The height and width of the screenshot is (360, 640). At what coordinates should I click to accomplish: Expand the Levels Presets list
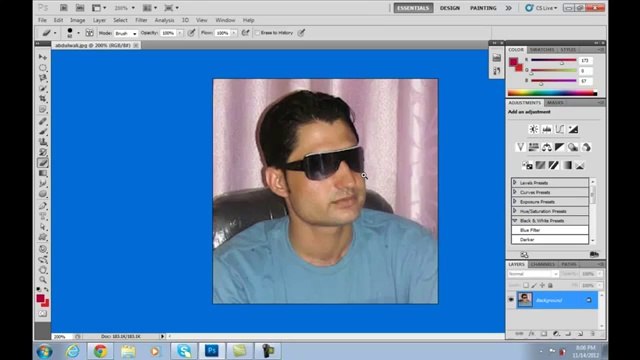click(515, 182)
